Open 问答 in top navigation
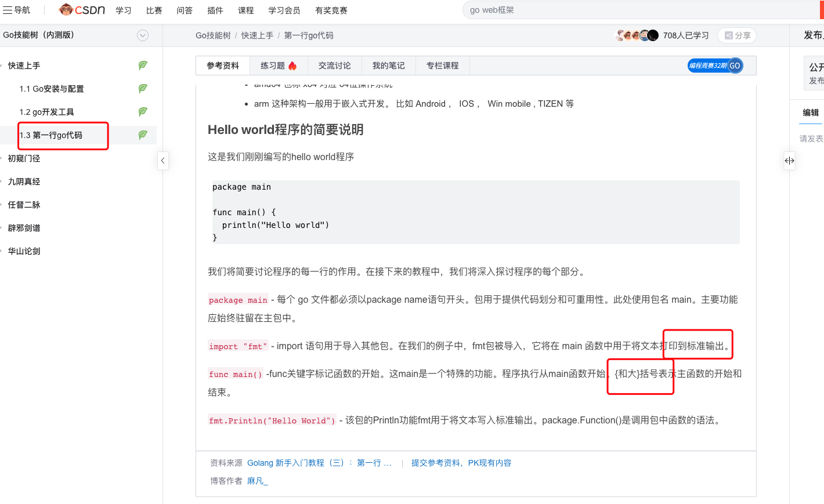The width and height of the screenshot is (824, 504). (x=185, y=10)
